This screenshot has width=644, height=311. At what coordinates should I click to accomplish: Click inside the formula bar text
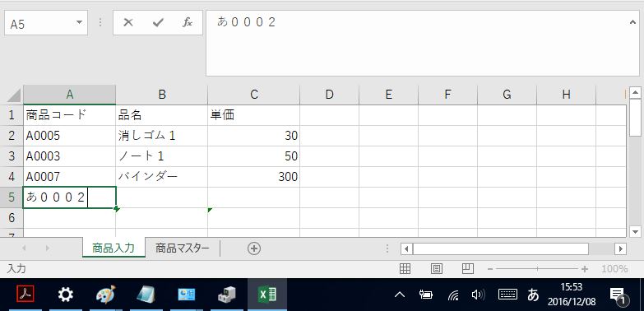point(247,22)
